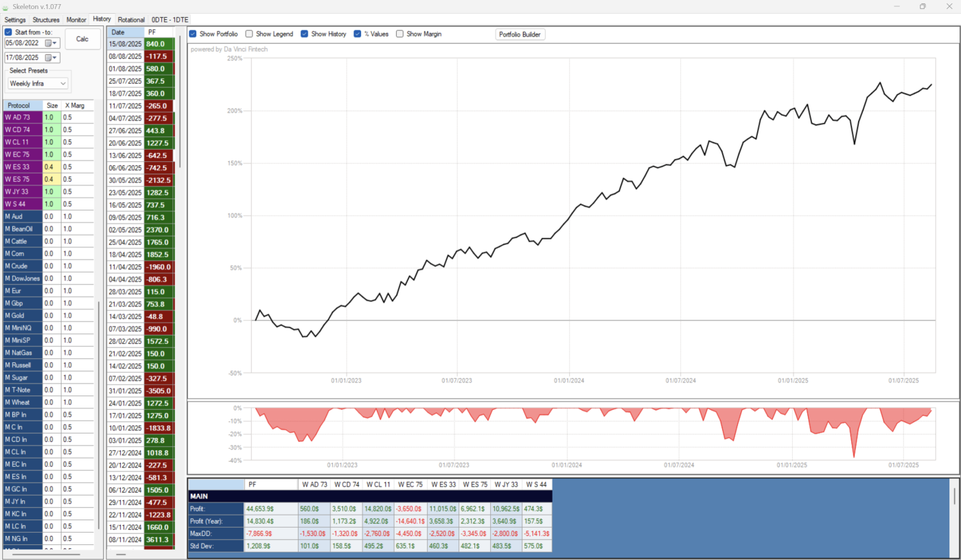Untick the 'Start from - to' checkbox

8,32
